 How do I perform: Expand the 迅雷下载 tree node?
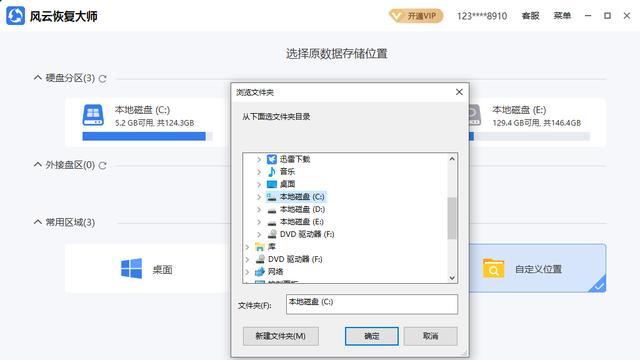[259, 159]
